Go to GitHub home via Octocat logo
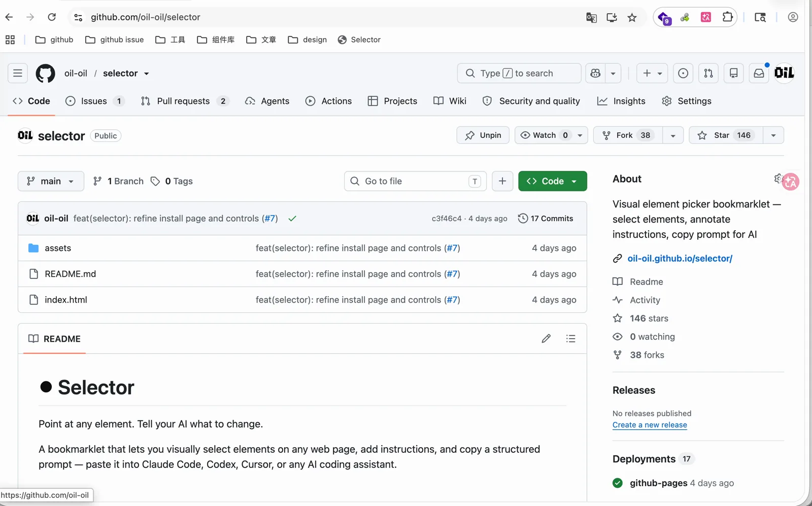This screenshot has width=812, height=506. pos(45,74)
